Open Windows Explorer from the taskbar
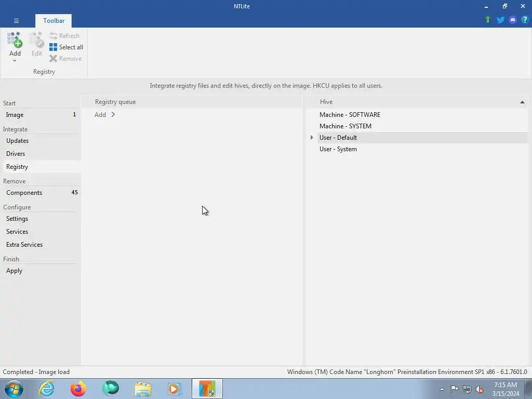532x399 pixels. pos(143,389)
